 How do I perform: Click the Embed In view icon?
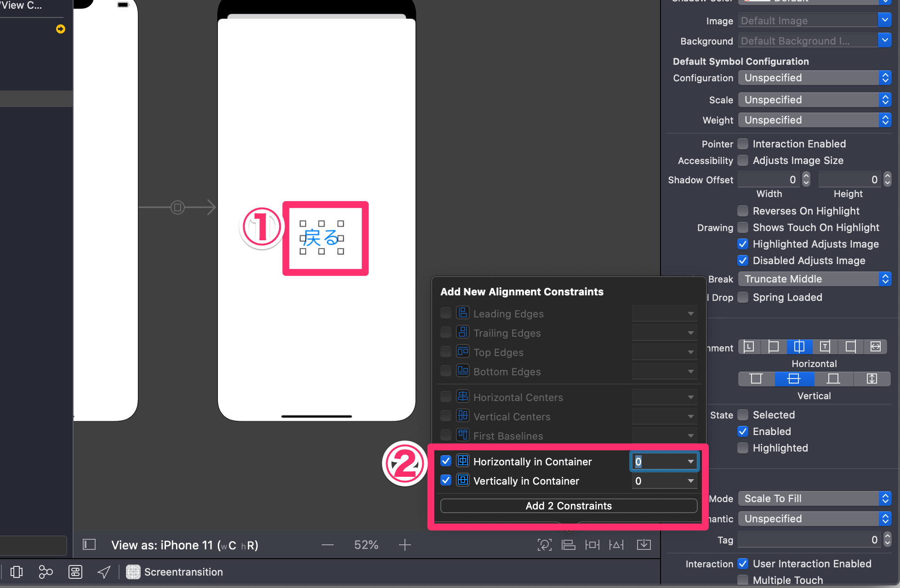click(644, 545)
